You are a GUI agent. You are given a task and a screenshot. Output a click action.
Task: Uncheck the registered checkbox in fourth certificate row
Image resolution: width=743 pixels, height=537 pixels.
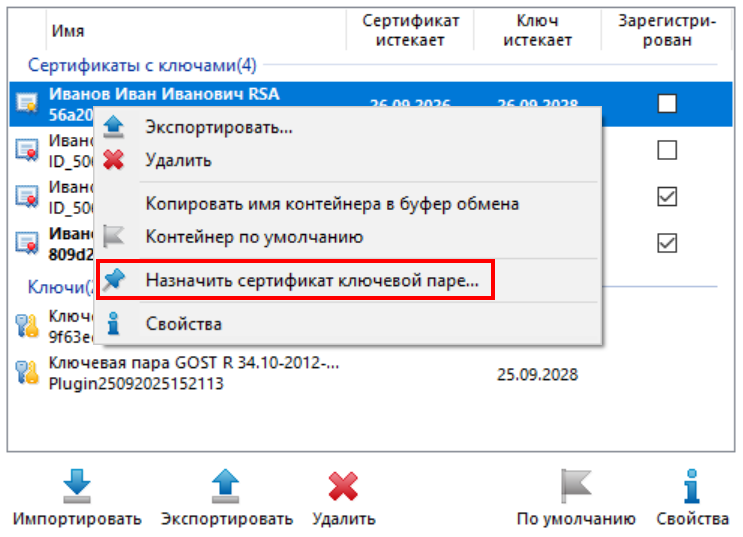pyautogui.click(x=667, y=242)
